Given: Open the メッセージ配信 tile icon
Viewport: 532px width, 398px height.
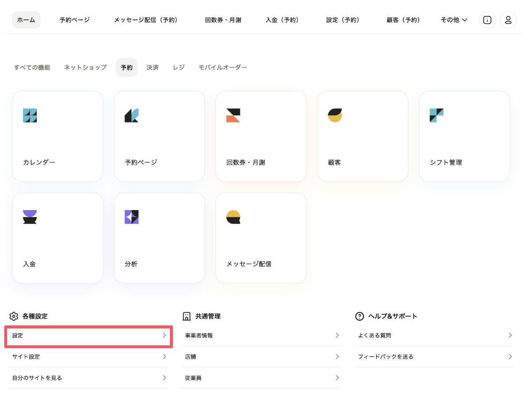Looking at the screenshot, I should (233, 217).
